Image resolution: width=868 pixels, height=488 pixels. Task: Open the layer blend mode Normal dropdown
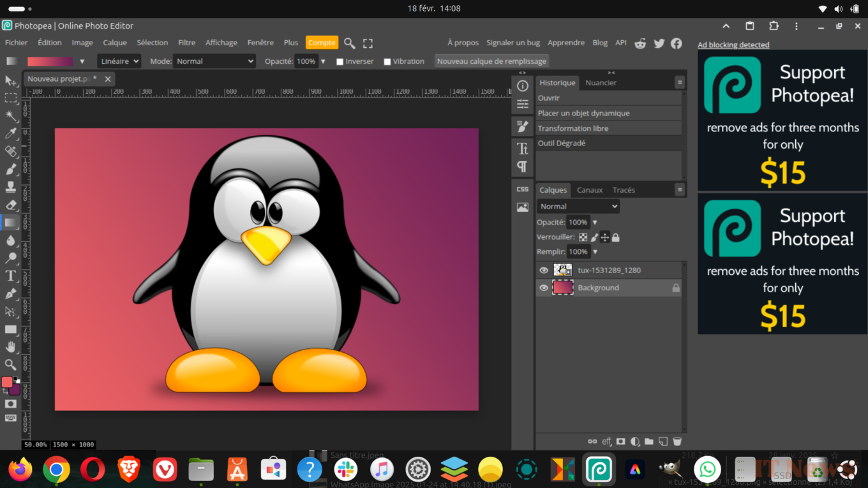pos(578,206)
